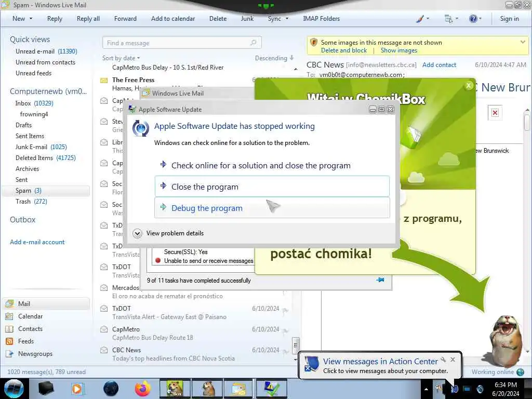Close the green ChomikBox welcome popup

click(469, 86)
